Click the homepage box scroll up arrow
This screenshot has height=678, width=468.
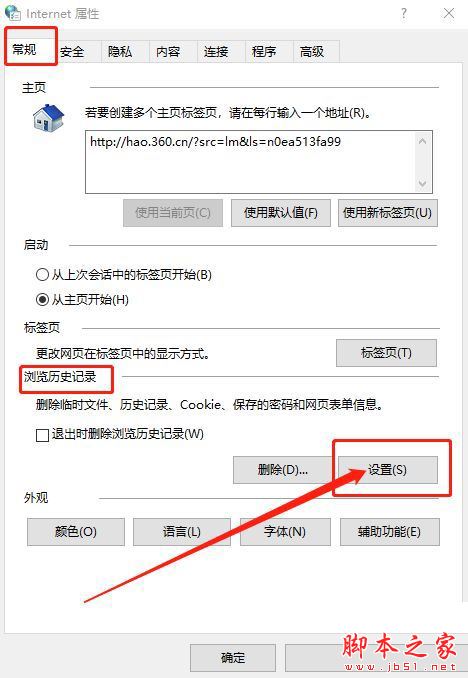[423, 141]
